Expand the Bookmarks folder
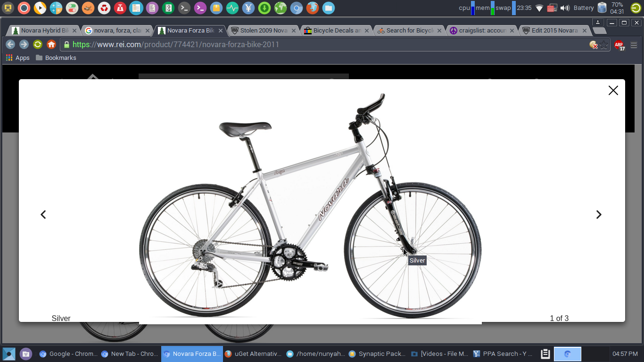Image resolution: width=644 pixels, height=362 pixels. (56, 58)
